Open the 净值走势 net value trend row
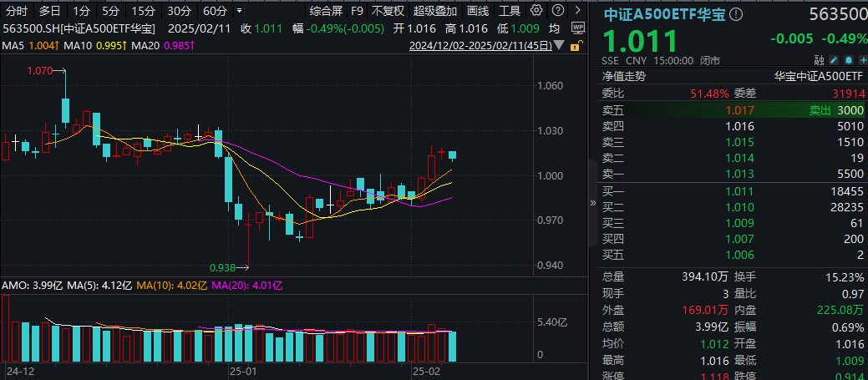The width and height of the screenshot is (868, 380). pyautogui.click(x=625, y=76)
